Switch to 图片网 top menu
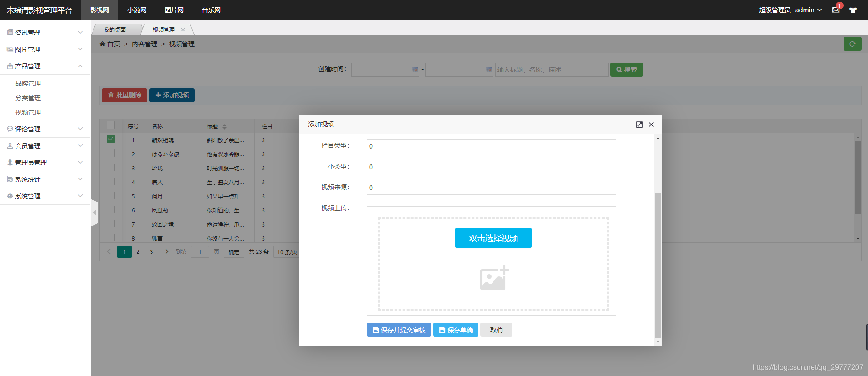Screen dimensions: 868x376 tap(174, 10)
